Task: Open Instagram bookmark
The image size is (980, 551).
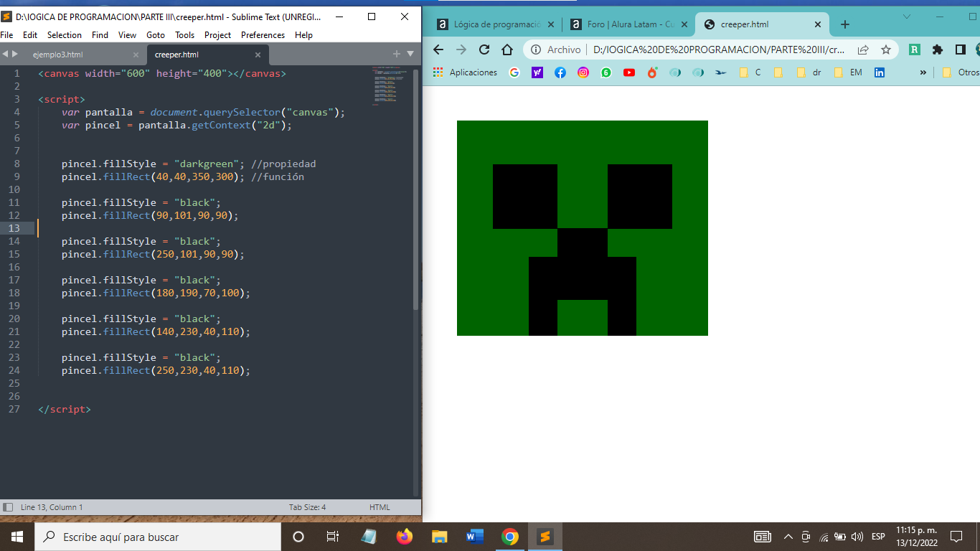Action: coord(583,72)
